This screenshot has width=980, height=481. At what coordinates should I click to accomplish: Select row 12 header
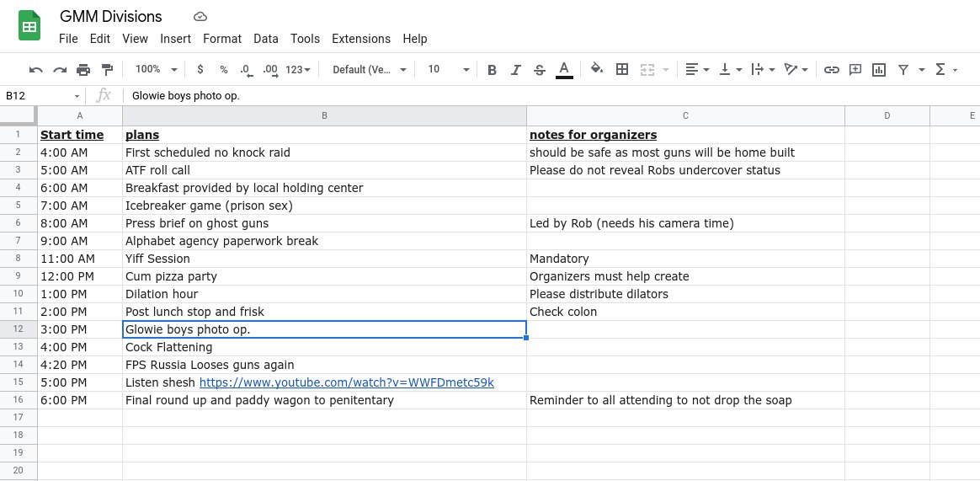pyautogui.click(x=19, y=329)
